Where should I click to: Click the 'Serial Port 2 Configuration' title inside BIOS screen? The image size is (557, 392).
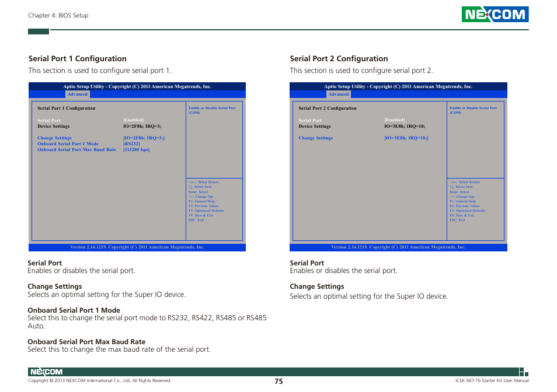(328, 108)
